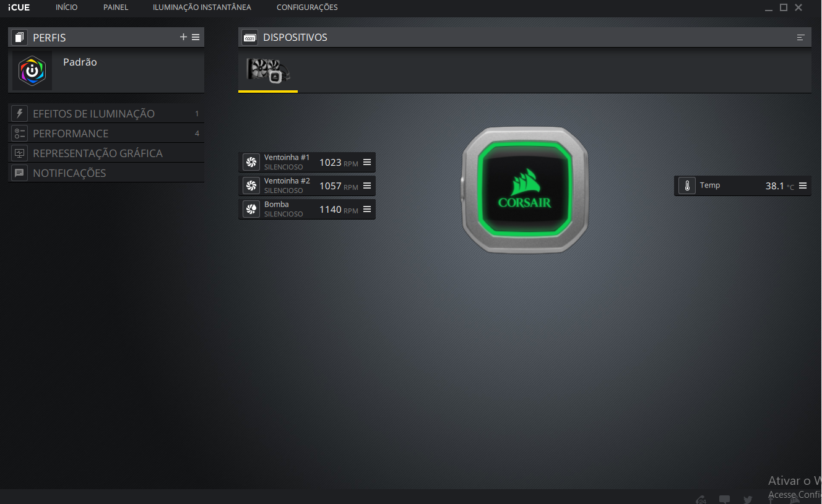822x504 pixels.
Task: Open the PERFORMANCE section
Action: coord(106,134)
